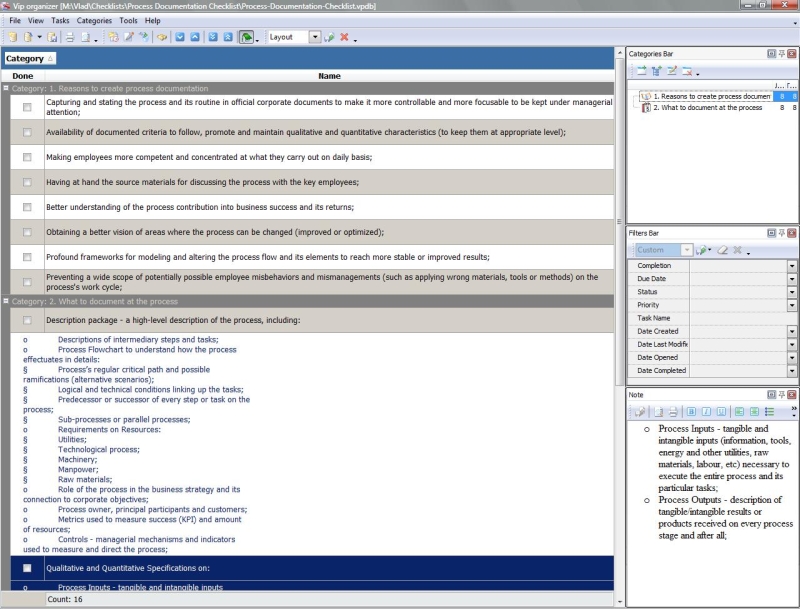Open the Tools menu

[x=128, y=20]
